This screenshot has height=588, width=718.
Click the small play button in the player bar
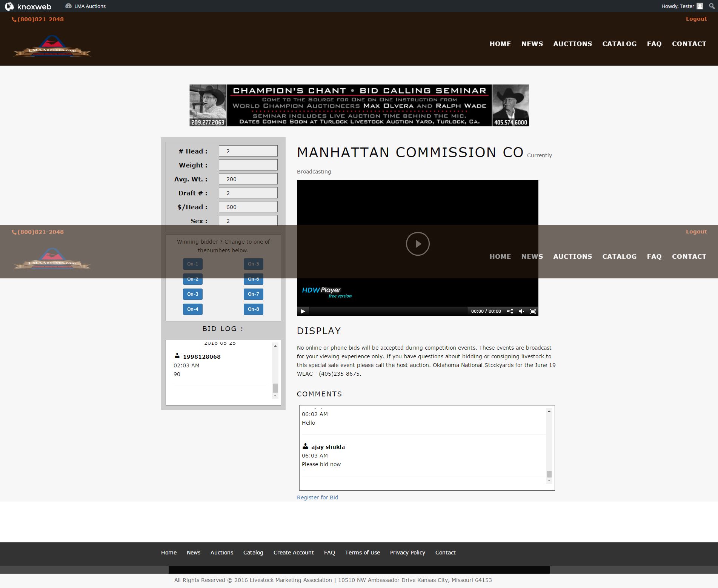click(x=303, y=311)
